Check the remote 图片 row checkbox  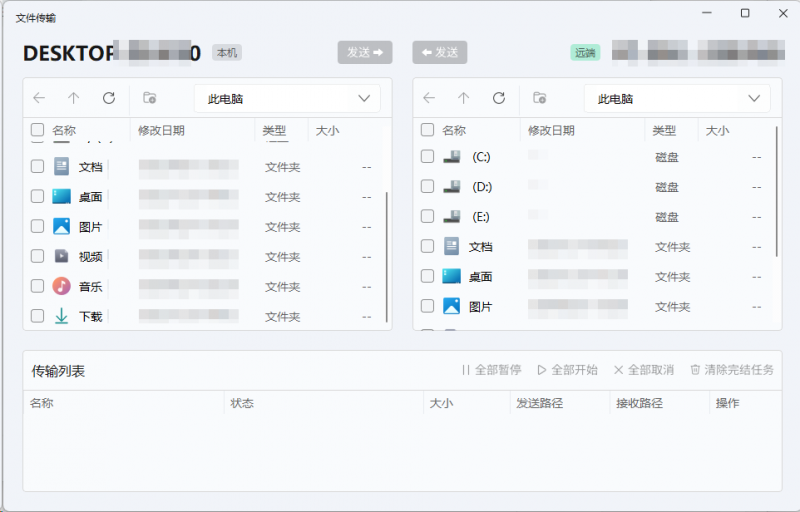tap(427, 306)
